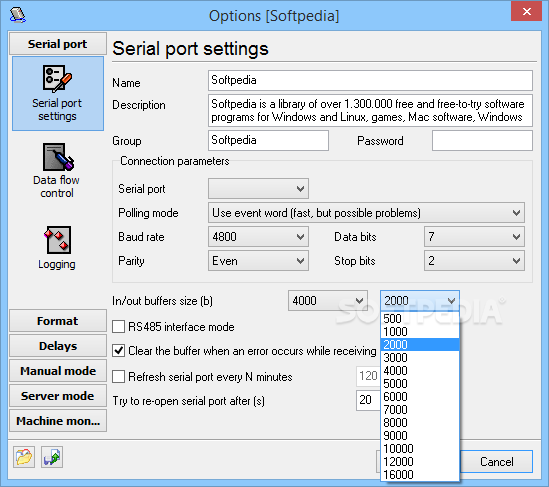Screen dimensions: 549x487
Task: Expand the Polling mode dropdown
Action: click(x=366, y=213)
